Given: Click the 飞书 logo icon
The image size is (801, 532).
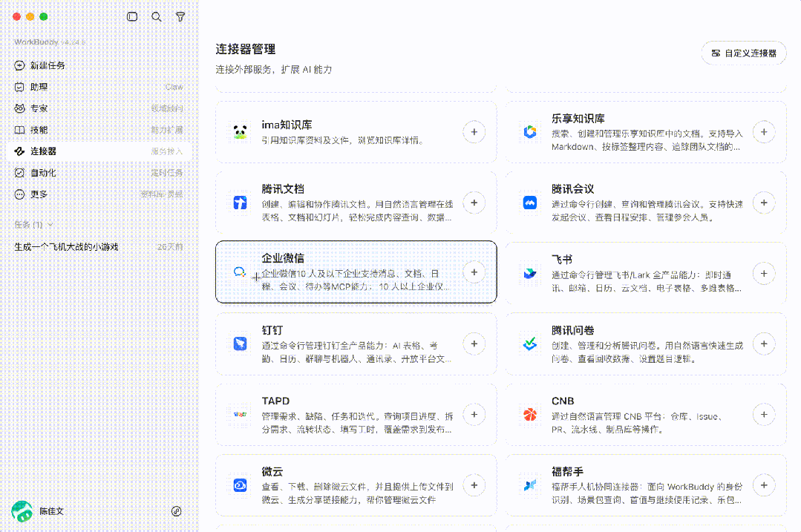Looking at the screenshot, I should click(530, 274).
